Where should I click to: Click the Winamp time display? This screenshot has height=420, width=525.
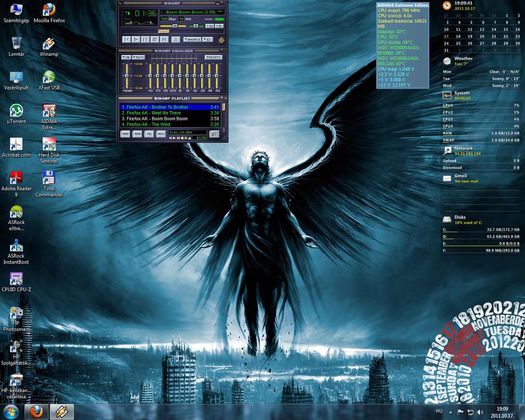tap(146, 14)
